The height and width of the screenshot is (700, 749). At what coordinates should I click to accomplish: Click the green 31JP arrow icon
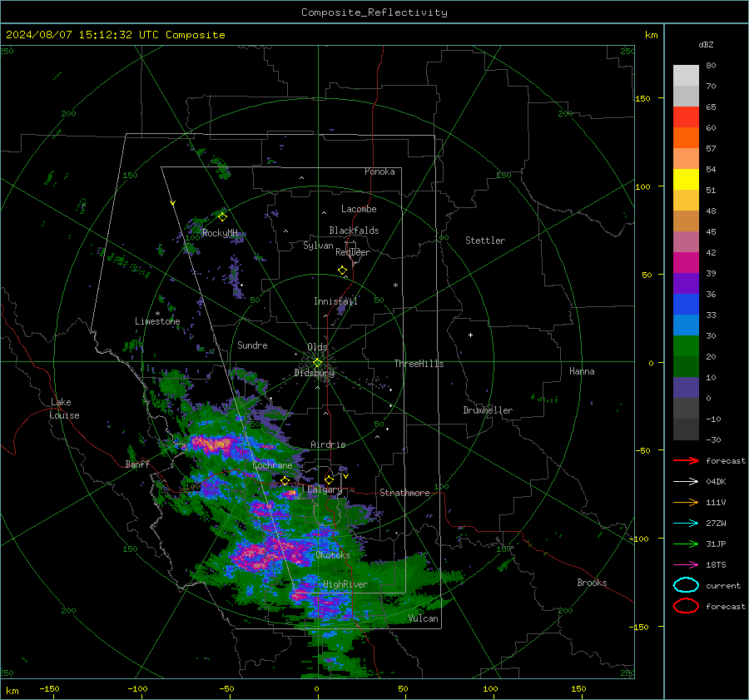tap(686, 544)
